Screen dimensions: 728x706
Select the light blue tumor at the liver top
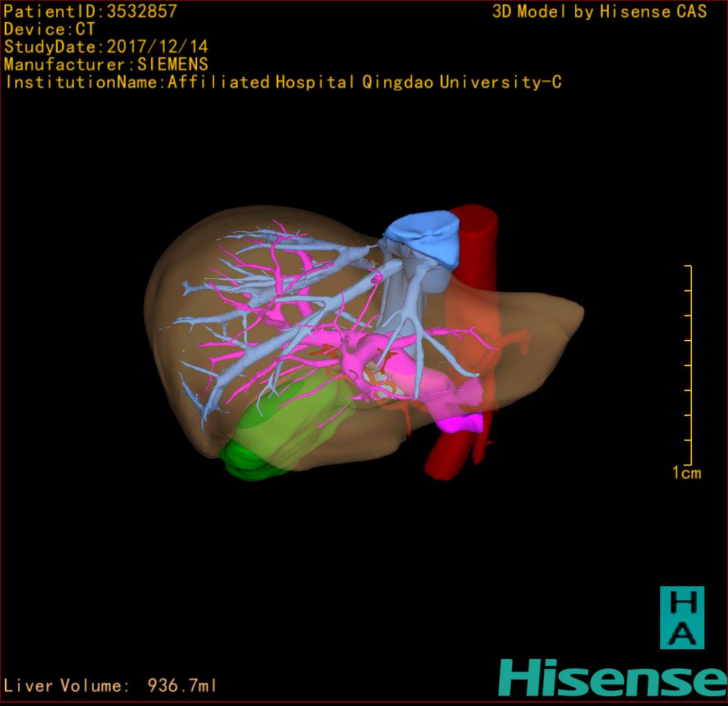coord(423,238)
